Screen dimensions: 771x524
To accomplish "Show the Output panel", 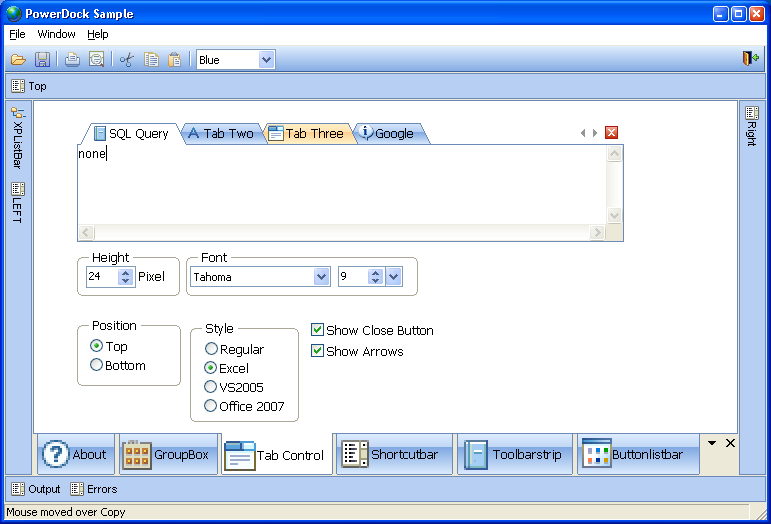I will [x=36, y=489].
